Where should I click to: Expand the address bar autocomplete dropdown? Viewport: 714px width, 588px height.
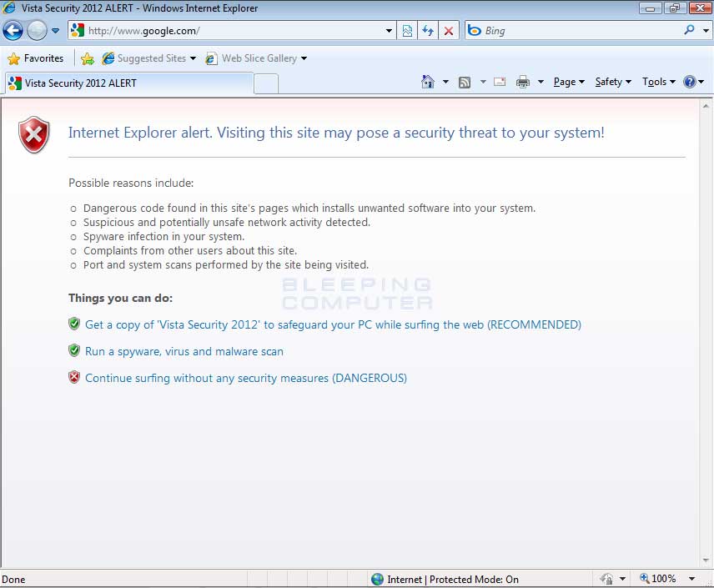(x=389, y=31)
